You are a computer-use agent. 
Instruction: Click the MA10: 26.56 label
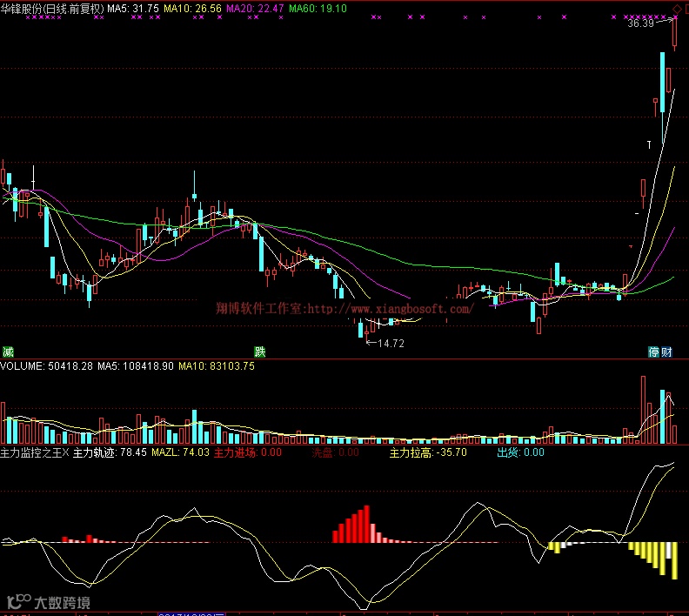192,9
